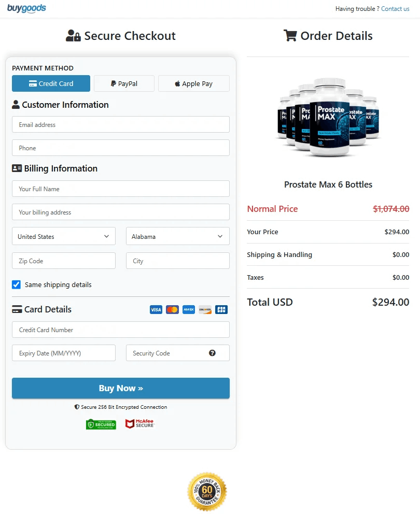Click the 'Prostate Max 6 Bottles' title
The image size is (420, 514).
click(x=328, y=184)
